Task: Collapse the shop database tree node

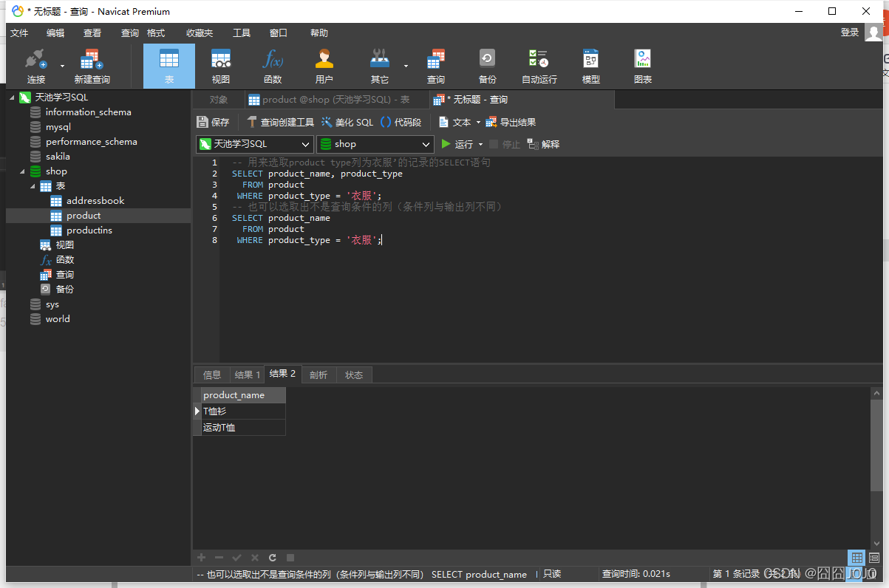Action: tap(22, 171)
